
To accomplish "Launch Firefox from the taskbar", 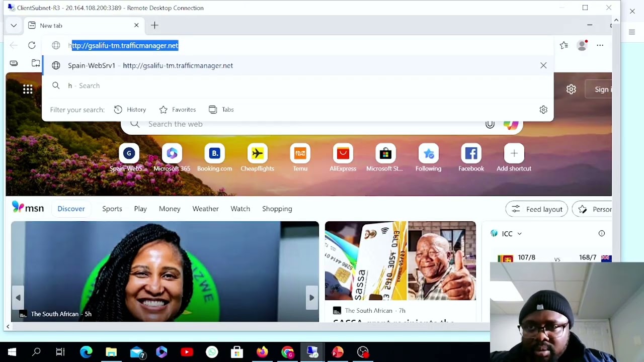I will click(x=262, y=352).
